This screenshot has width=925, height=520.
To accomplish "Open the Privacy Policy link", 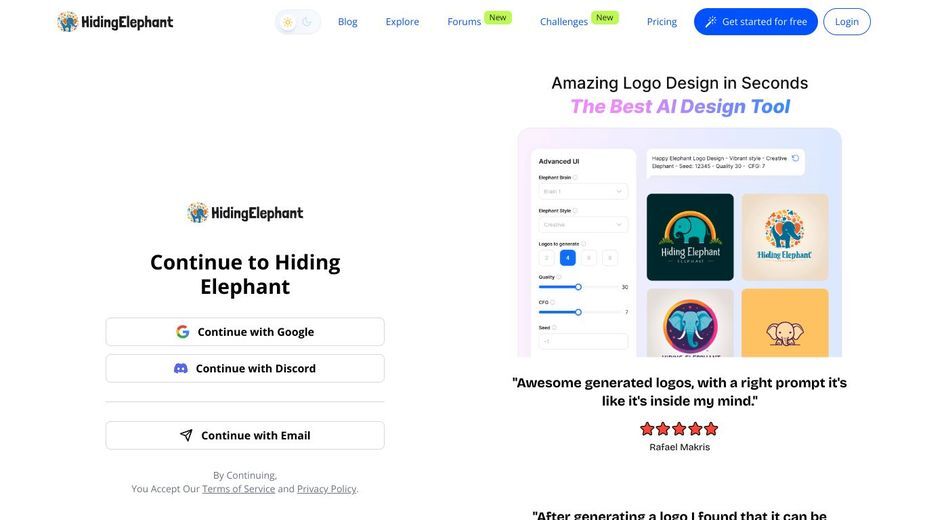I will (326, 489).
